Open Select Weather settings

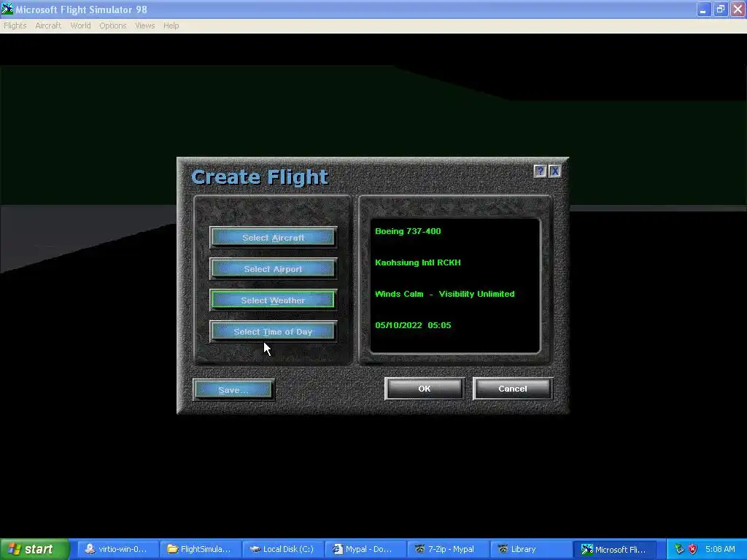click(x=273, y=300)
